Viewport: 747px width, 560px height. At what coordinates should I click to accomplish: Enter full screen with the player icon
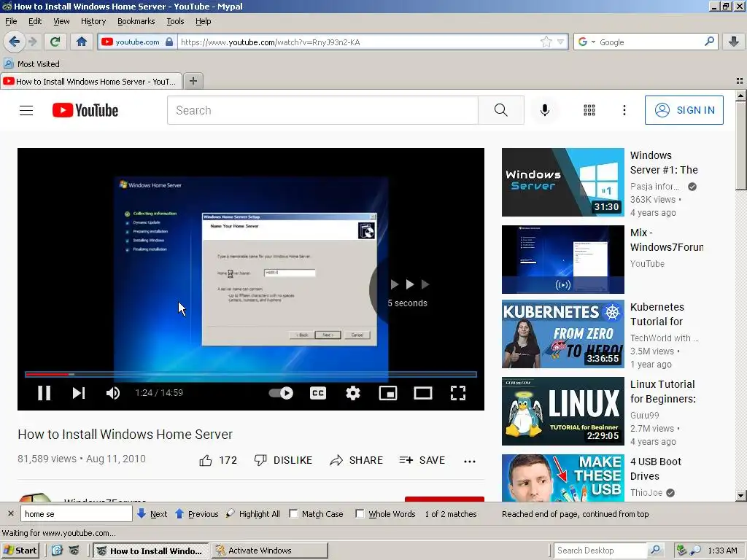[x=458, y=393]
